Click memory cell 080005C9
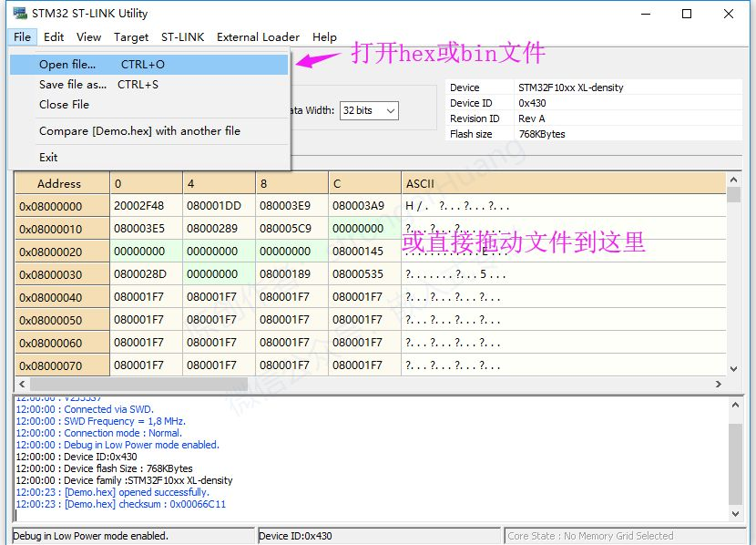This screenshot has height=545, width=756. coord(292,229)
